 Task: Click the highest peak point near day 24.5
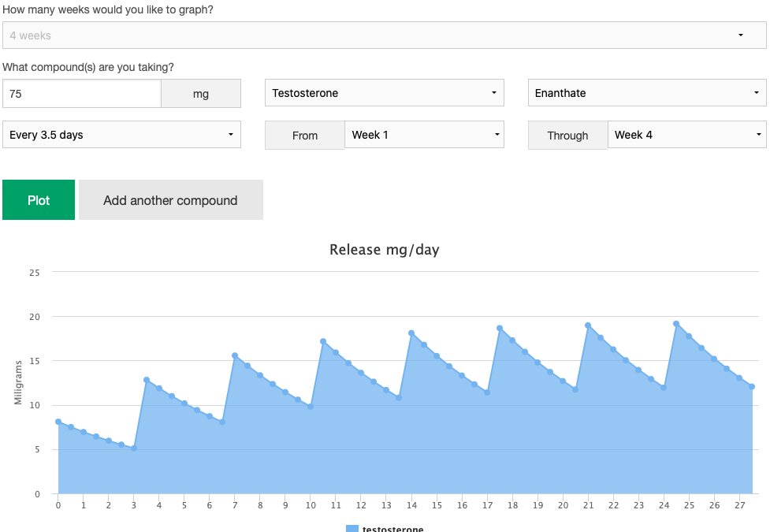(676, 324)
